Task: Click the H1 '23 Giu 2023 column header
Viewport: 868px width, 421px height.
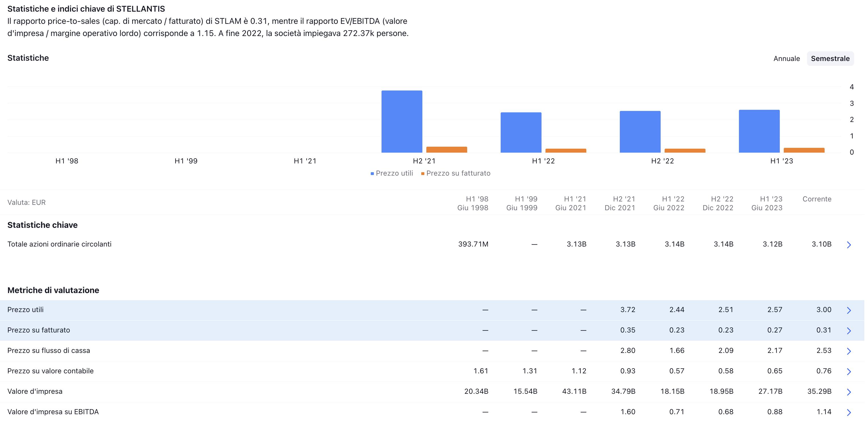Action: pyautogui.click(x=767, y=203)
